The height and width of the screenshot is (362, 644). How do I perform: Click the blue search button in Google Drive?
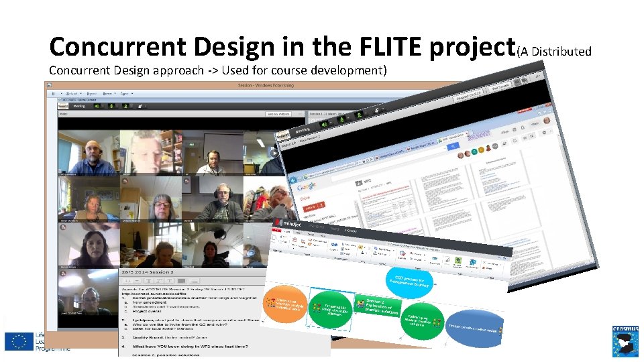[453, 146]
